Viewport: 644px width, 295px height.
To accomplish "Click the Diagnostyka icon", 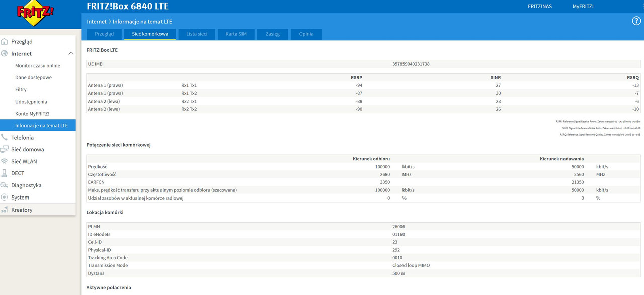I will (x=5, y=185).
